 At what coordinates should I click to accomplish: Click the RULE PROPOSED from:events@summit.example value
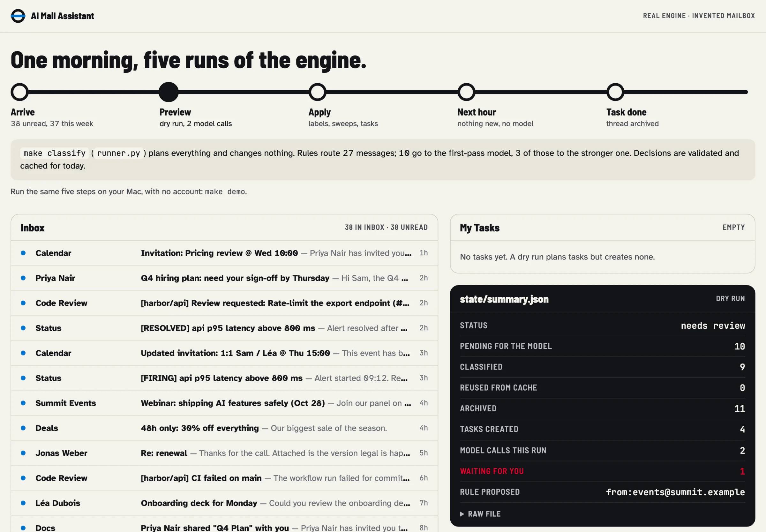coord(675,492)
